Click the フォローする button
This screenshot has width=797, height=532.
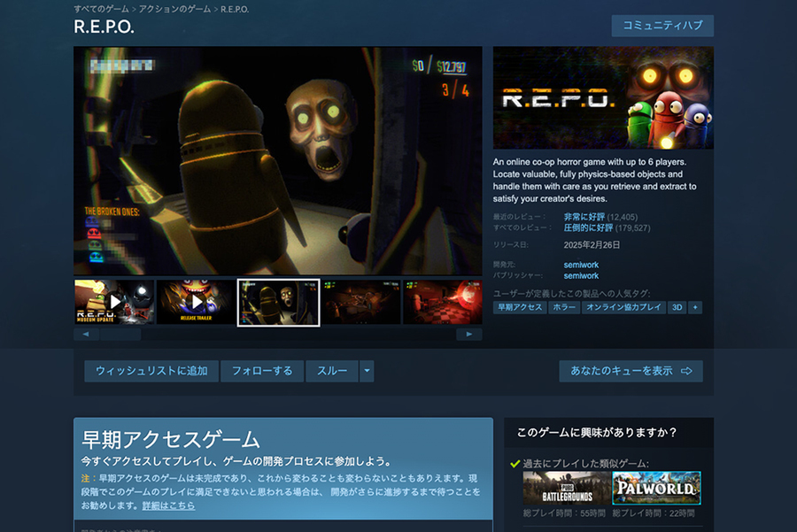coord(262,371)
